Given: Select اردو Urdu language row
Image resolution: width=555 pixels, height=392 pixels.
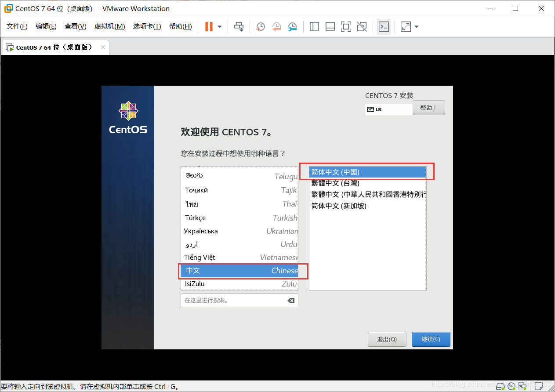Looking at the screenshot, I should [x=239, y=244].
